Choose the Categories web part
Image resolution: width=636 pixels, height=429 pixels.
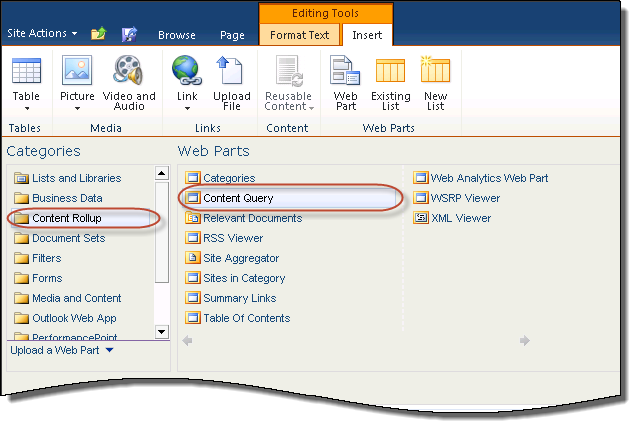click(220, 178)
